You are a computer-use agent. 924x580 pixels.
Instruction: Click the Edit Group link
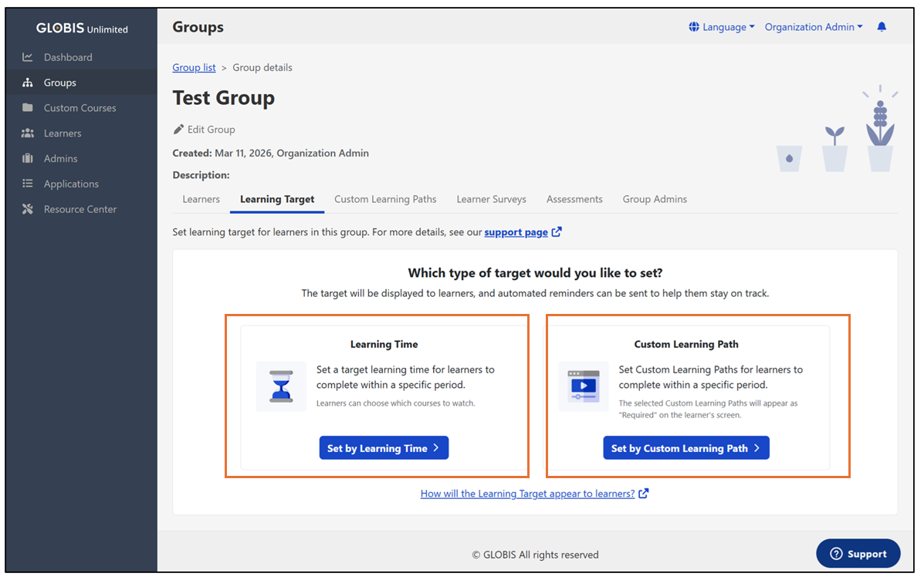(x=205, y=129)
